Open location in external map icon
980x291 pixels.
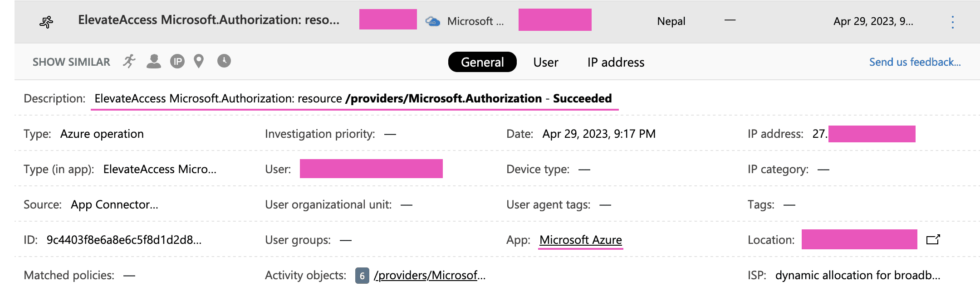[x=933, y=239]
